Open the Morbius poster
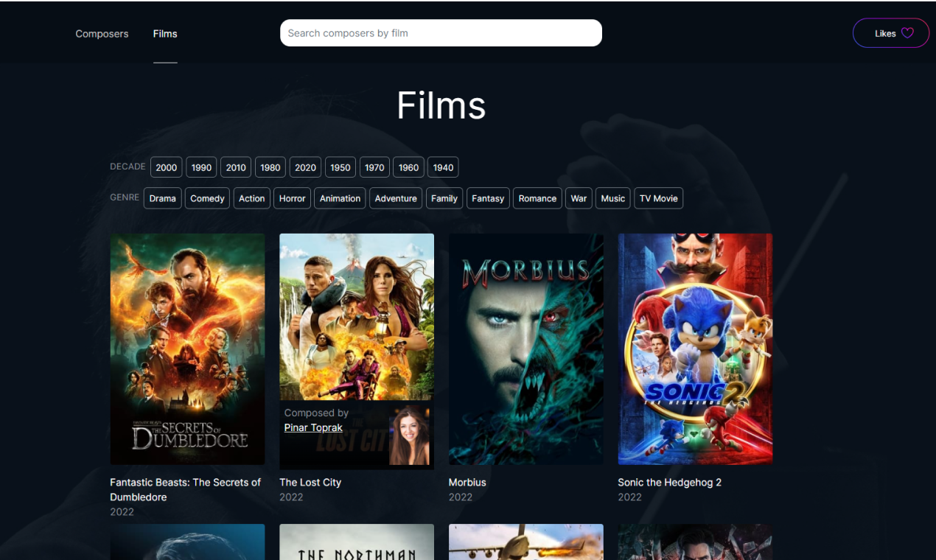This screenshot has width=936, height=560. 526,349
